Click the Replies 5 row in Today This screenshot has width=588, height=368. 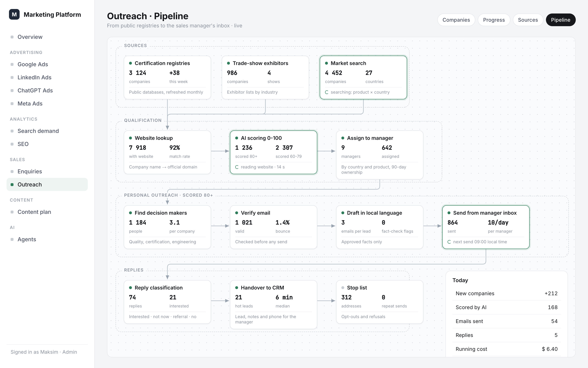pyautogui.click(x=506, y=335)
